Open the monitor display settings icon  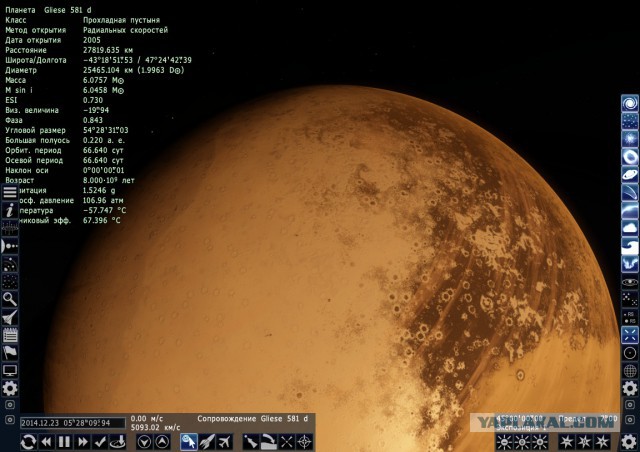(10, 370)
